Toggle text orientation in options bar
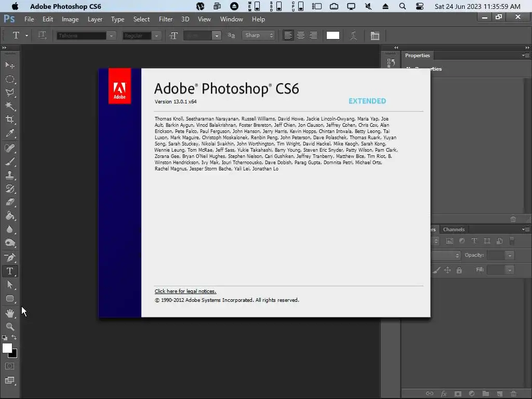The image size is (532, 399). tap(42, 35)
